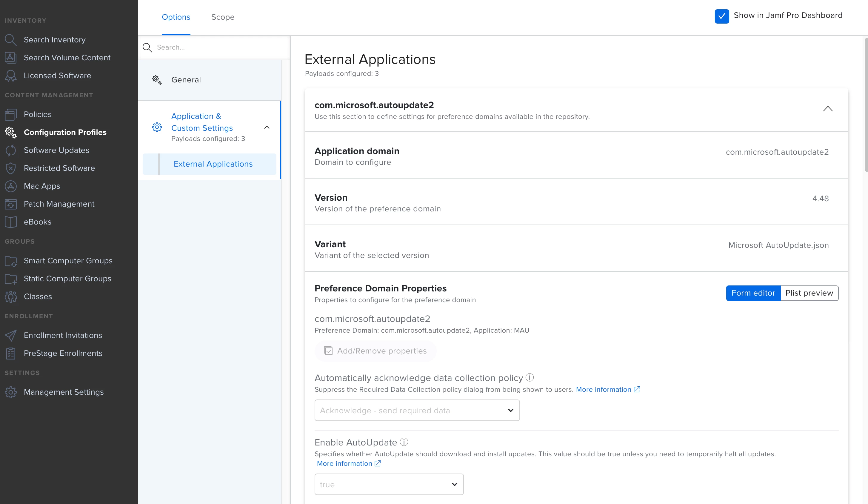868x504 pixels.
Task: Collapse Application & Custom Settings chevron
Action: pos(267,127)
